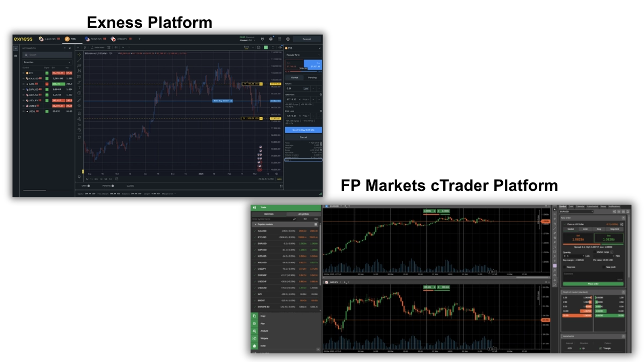Open the BTC tab in Exness

tap(71, 39)
